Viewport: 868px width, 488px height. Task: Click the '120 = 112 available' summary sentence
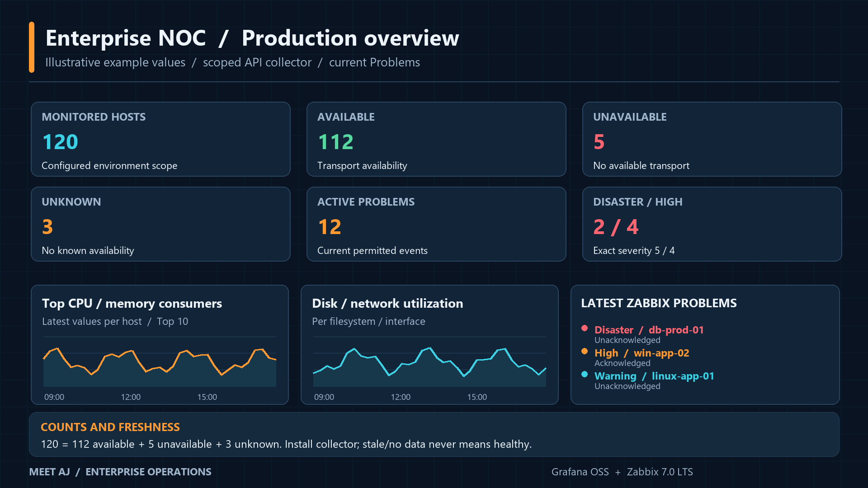click(x=286, y=444)
